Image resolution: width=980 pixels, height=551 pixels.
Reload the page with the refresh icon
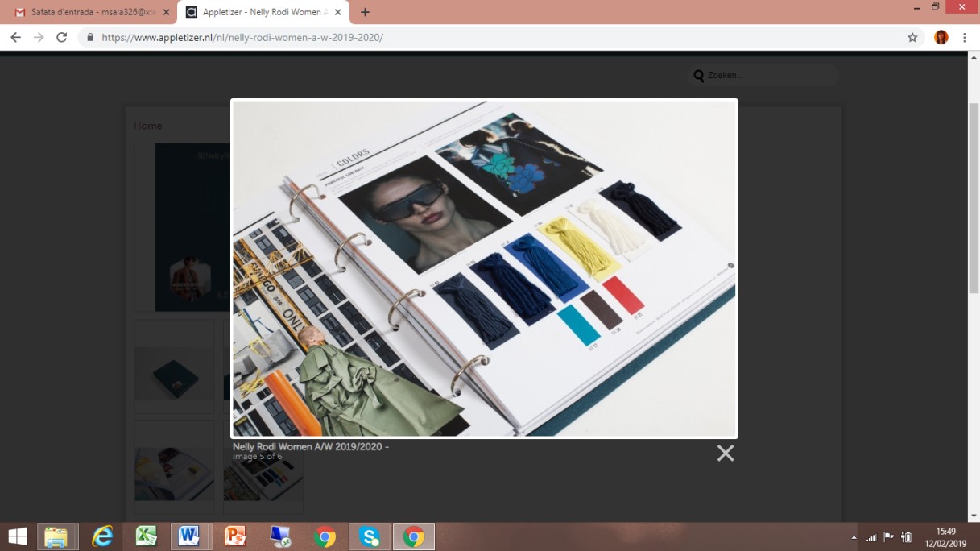coord(62,37)
